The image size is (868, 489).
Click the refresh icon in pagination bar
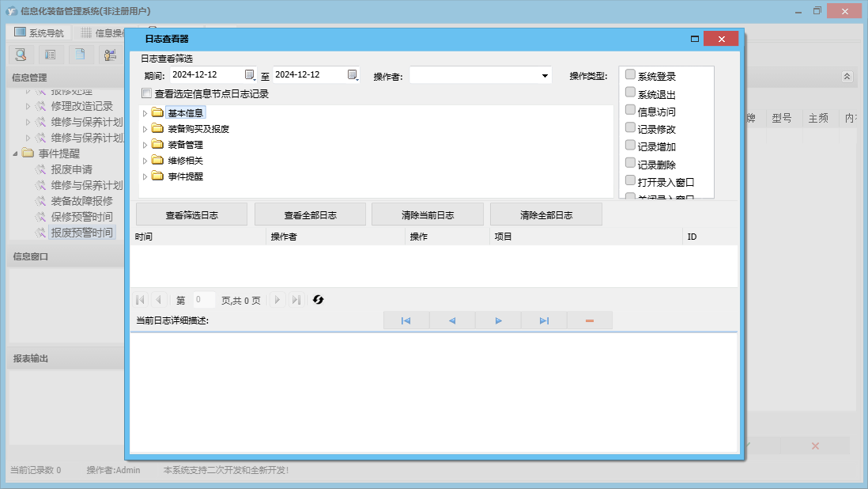pyautogui.click(x=318, y=300)
